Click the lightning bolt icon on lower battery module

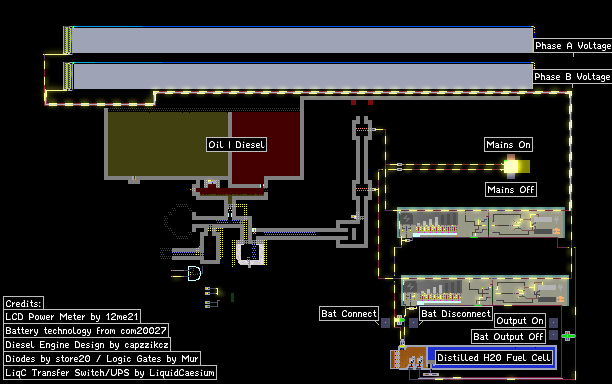(x=410, y=286)
